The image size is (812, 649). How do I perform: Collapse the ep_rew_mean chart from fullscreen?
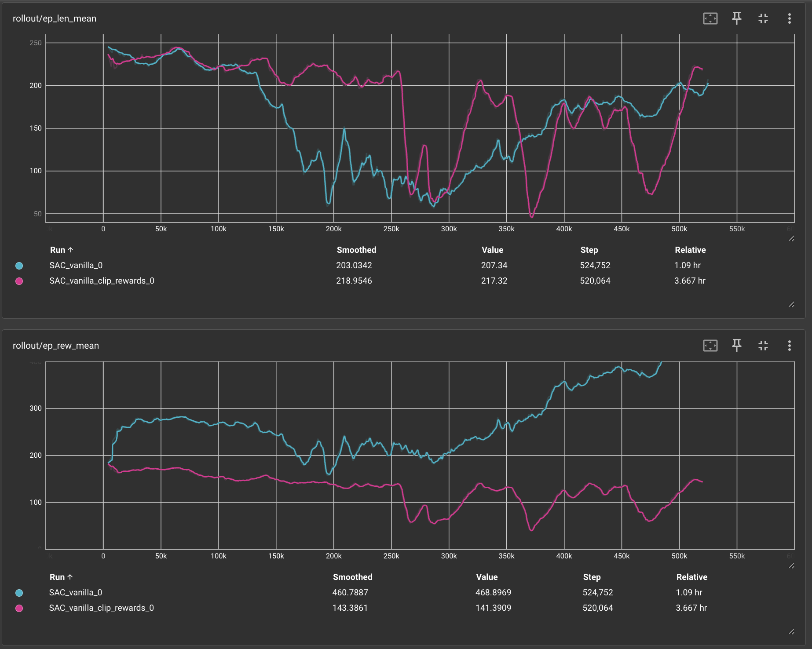tap(763, 346)
